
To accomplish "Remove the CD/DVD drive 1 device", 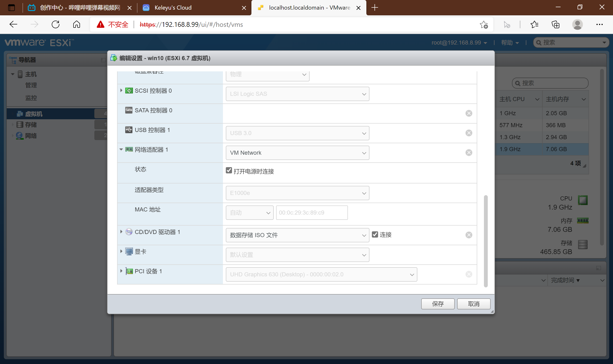I will point(469,235).
